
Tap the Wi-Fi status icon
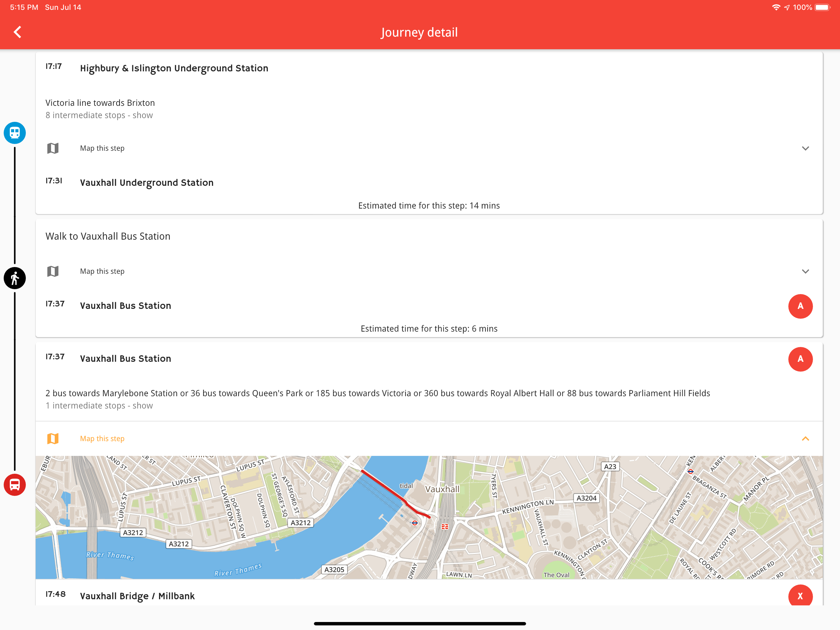pos(776,7)
